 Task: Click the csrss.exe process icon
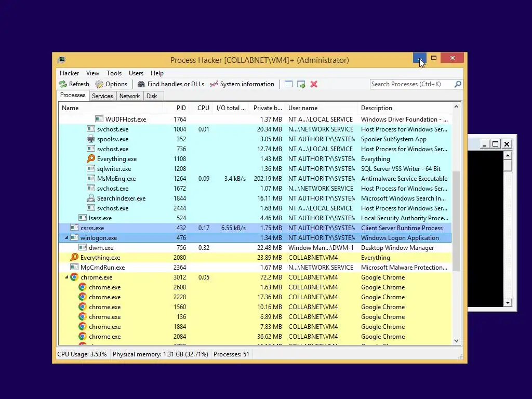[x=74, y=228]
